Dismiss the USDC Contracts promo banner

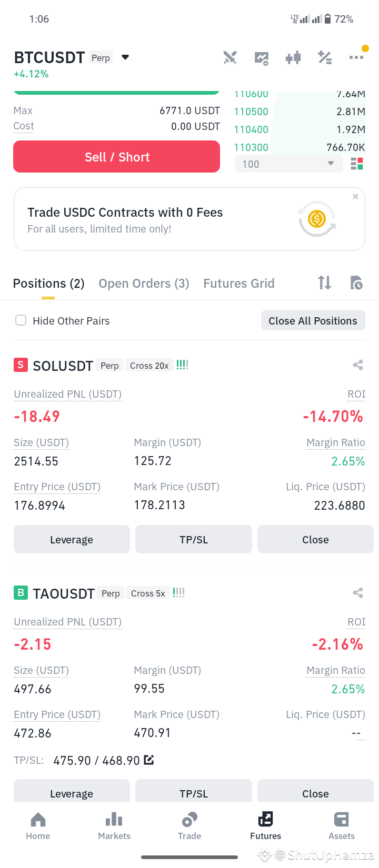pyautogui.click(x=355, y=196)
